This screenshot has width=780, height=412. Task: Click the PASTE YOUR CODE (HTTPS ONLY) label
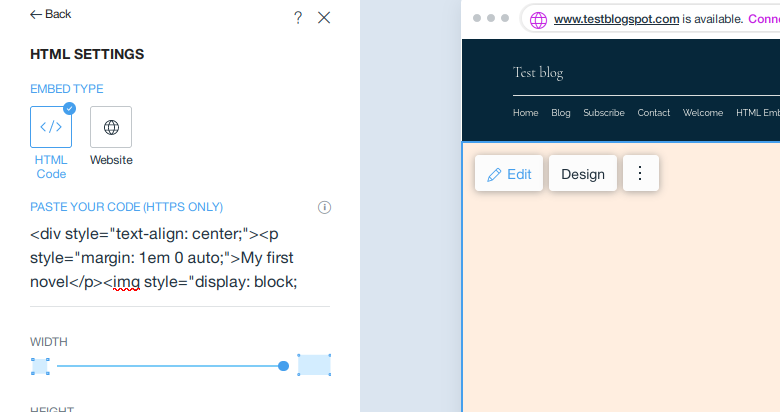coord(126,207)
